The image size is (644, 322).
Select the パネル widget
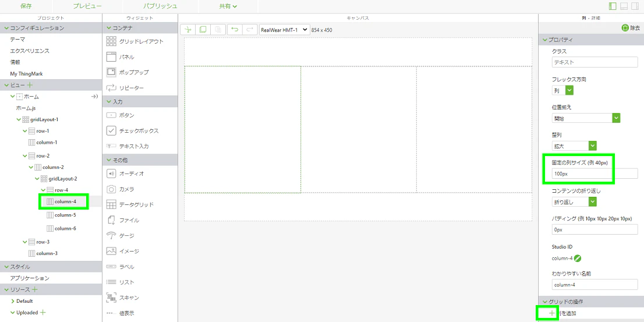pyautogui.click(x=120, y=57)
